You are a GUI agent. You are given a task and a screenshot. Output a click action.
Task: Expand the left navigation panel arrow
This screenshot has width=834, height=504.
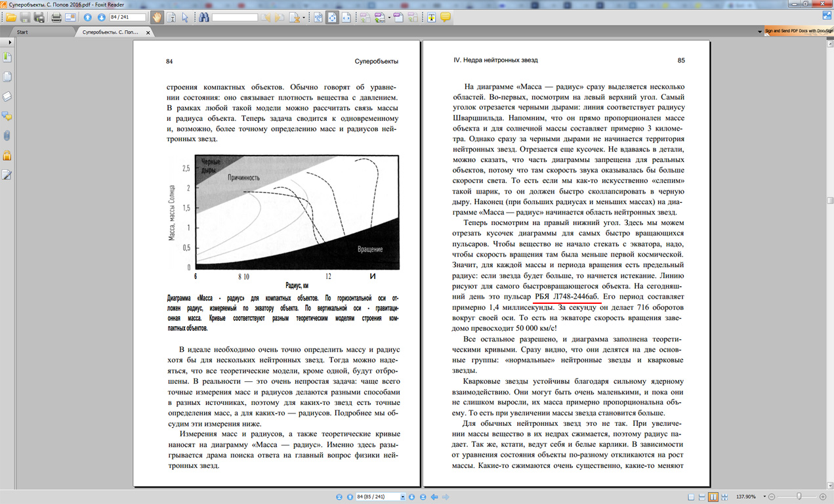[x=9, y=42]
